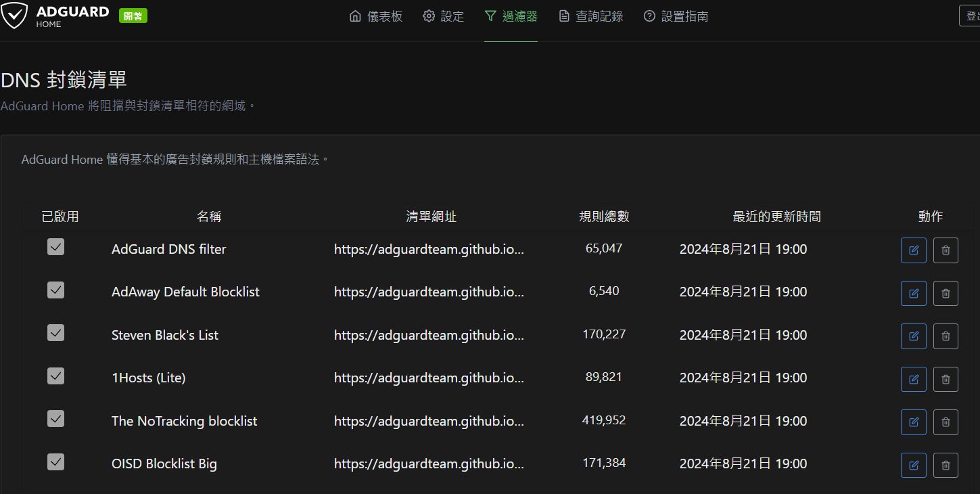980x494 pixels.
Task: Delete the Steven Black's List entry
Action: pyautogui.click(x=946, y=336)
